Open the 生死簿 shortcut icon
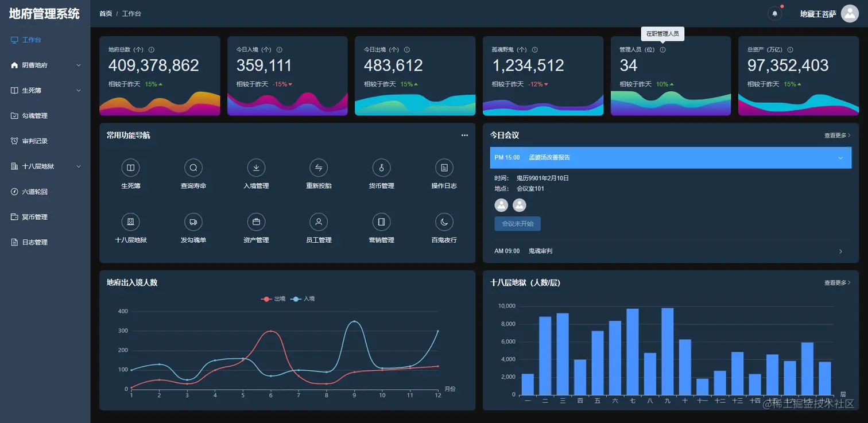 coord(130,168)
